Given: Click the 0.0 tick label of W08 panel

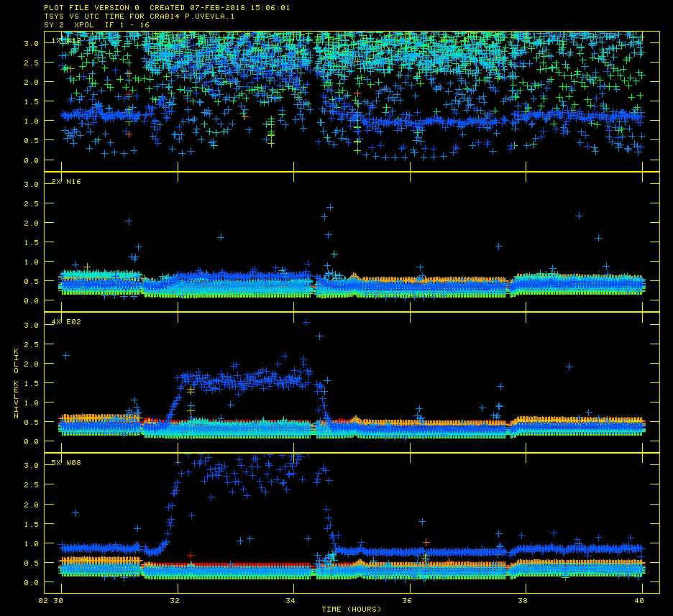Looking at the screenshot, I should click(x=32, y=582).
